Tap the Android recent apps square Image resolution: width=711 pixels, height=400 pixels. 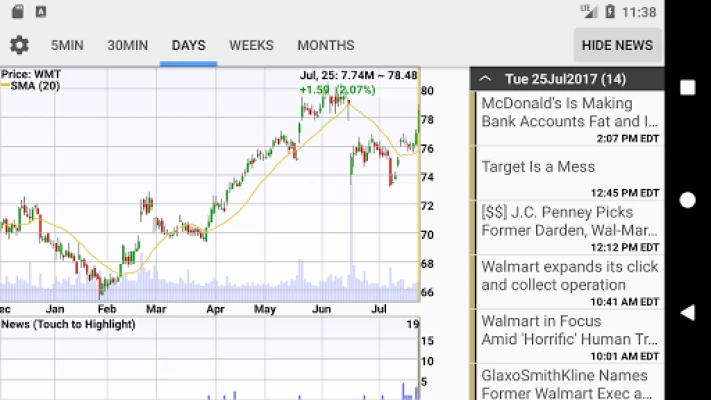coord(687,88)
